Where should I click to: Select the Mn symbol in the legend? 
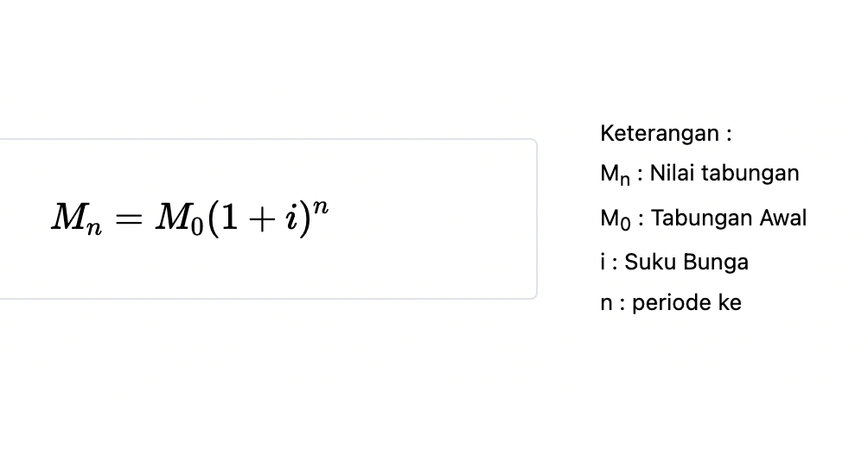615,174
